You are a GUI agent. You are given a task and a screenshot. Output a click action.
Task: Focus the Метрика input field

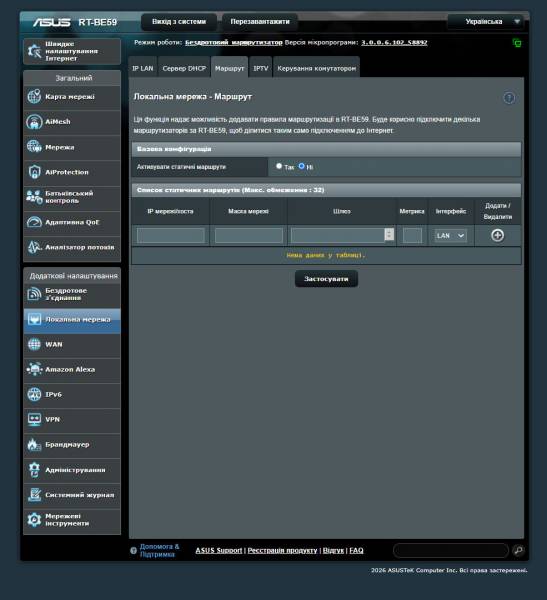412,235
